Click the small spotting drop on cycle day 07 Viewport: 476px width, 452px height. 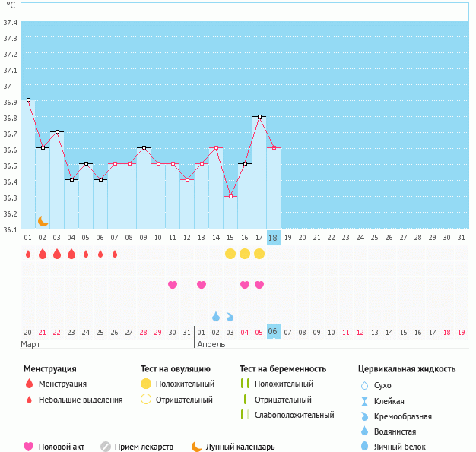115,254
